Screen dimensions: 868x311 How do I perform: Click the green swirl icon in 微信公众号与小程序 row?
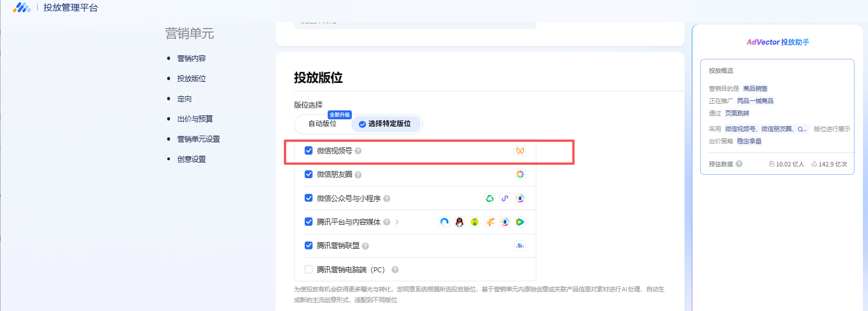pyautogui.click(x=490, y=198)
